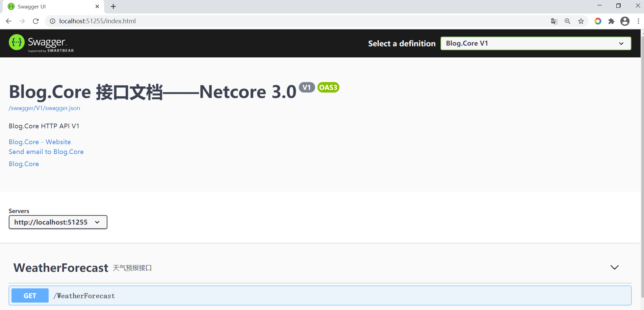The width and height of the screenshot is (644, 310).
Task: Click the Servers label
Action: (x=19, y=211)
